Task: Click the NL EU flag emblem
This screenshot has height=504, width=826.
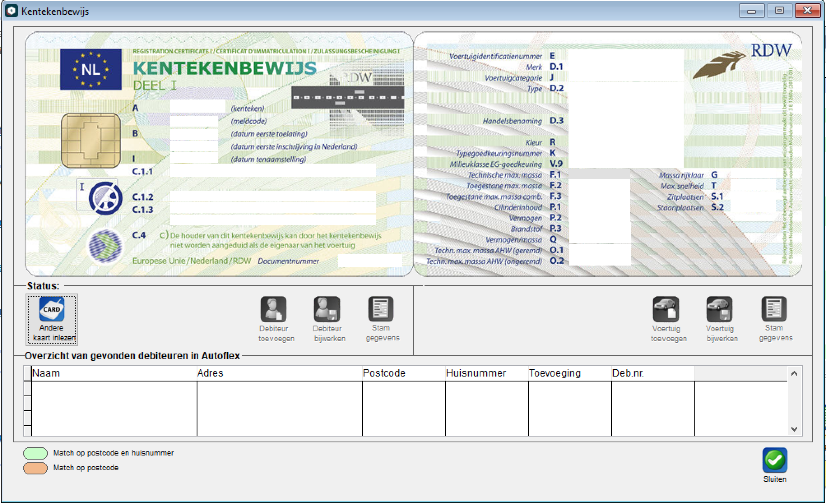Action: 91,69
